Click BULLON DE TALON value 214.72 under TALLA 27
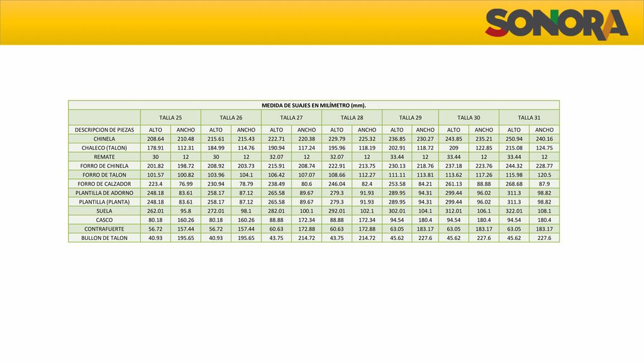Screen dimensions: 644x362 coord(306,238)
